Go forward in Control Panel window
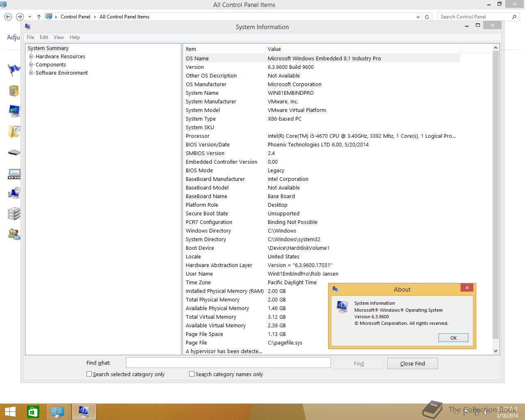 19,17
